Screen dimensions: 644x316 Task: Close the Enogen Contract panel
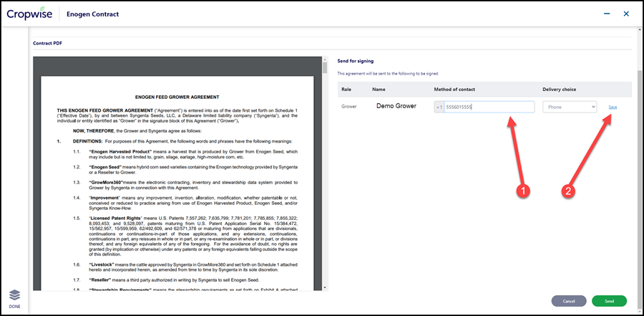626,14
